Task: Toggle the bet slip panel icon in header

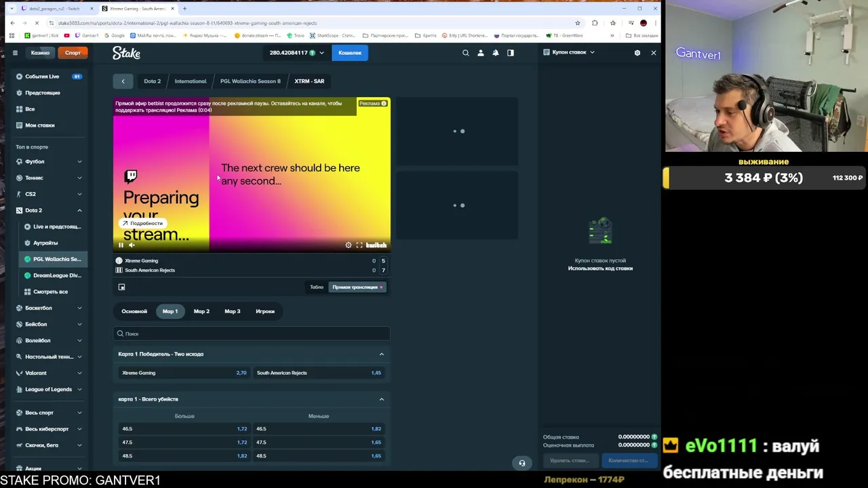Action: click(x=510, y=53)
